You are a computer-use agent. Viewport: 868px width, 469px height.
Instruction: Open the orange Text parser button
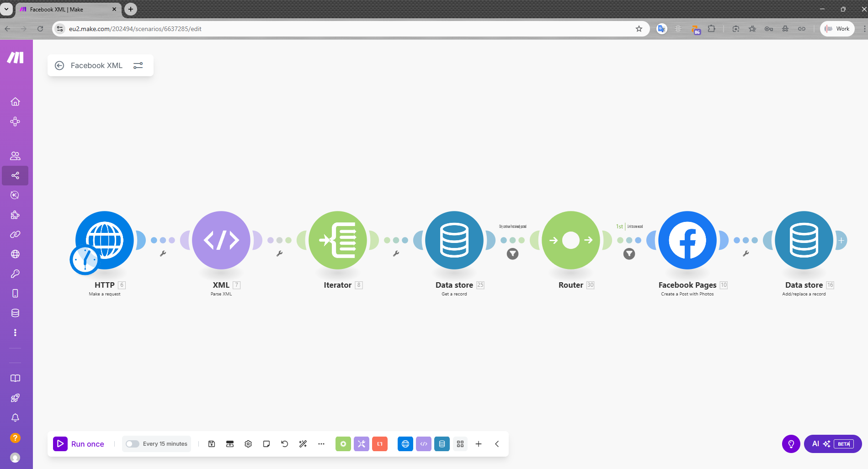point(380,444)
